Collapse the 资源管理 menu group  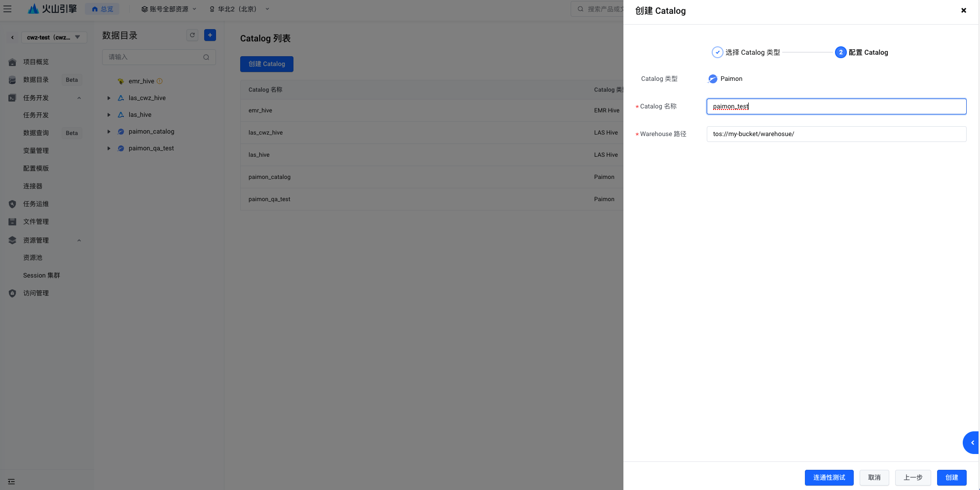coord(79,241)
